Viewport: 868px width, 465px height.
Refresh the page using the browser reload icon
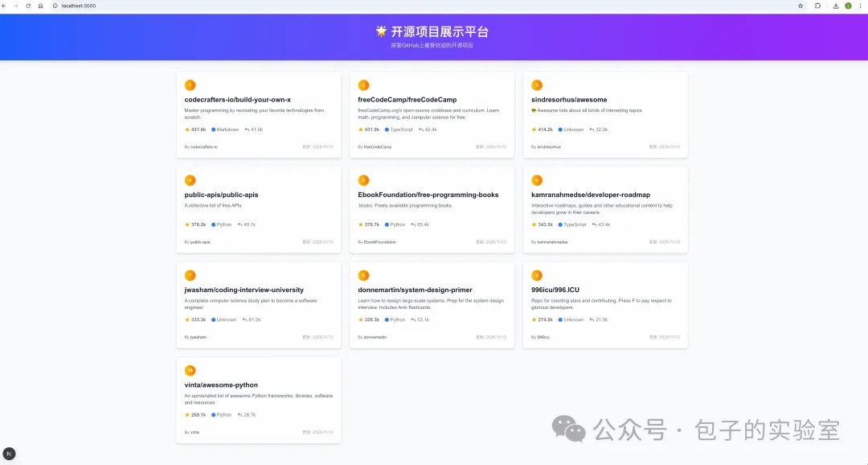[28, 6]
